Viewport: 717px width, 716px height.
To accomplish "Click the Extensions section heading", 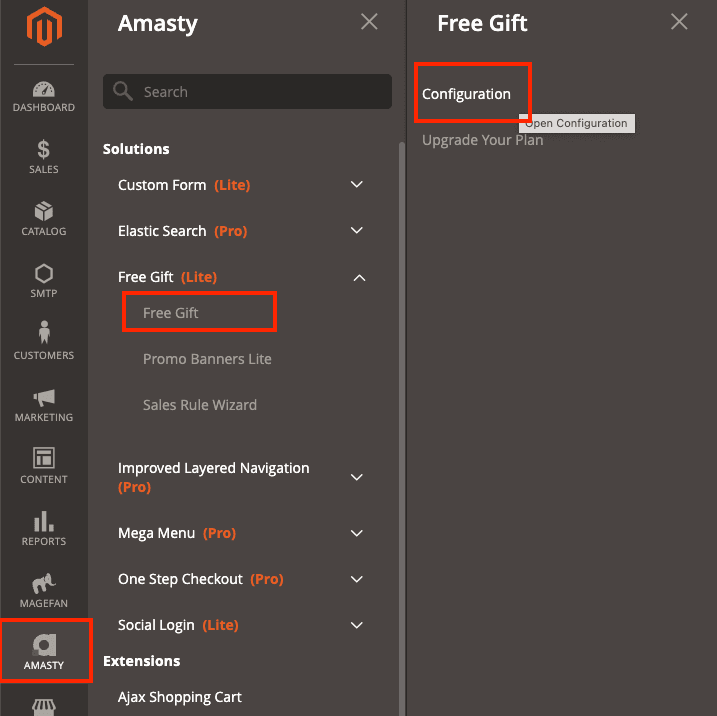I will point(142,661).
